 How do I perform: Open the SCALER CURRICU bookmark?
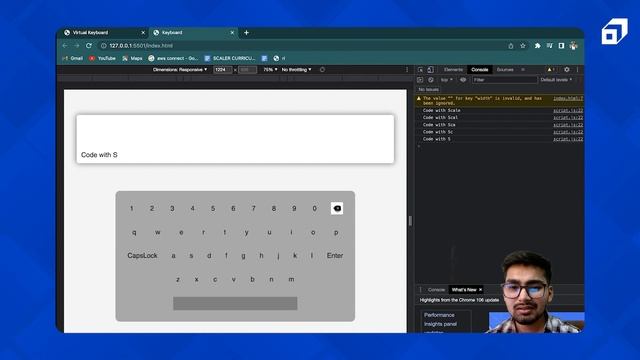click(230, 58)
